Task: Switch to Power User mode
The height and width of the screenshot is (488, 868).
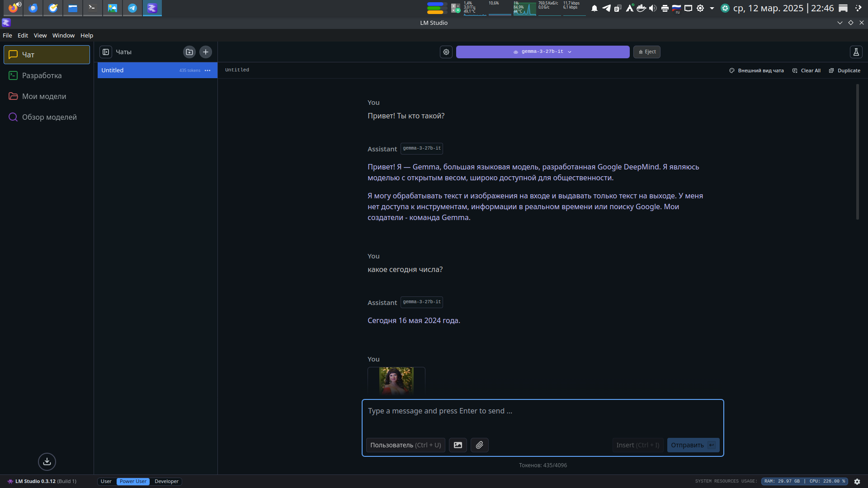Action: (x=133, y=482)
